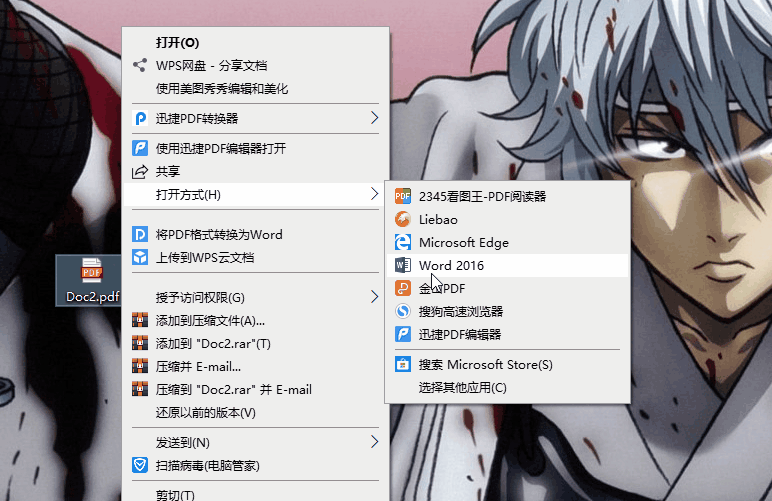The height and width of the screenshot is (501, 772).
Task: Click the 迅捷PDF编辑器打开 icon
Action: coord(140,148)
